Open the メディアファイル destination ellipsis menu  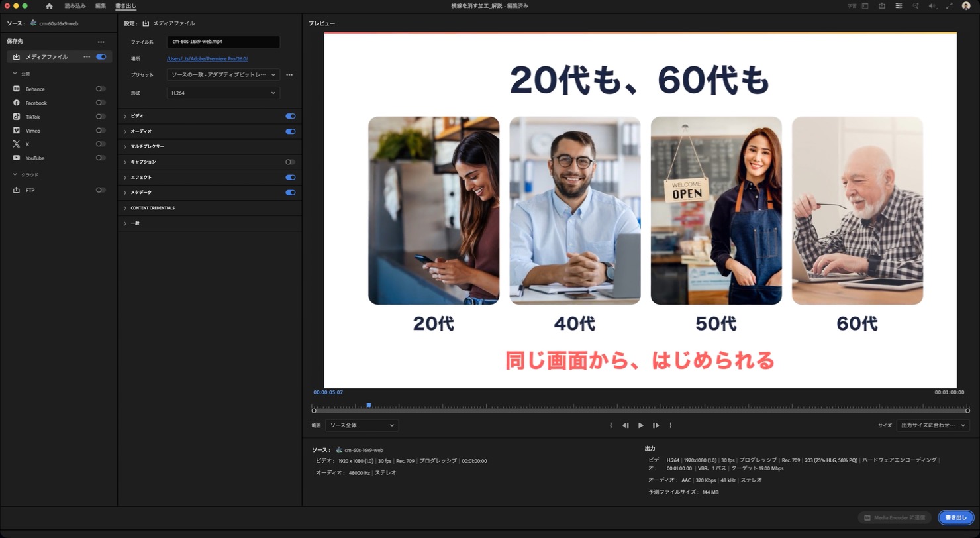click(87, 57)
